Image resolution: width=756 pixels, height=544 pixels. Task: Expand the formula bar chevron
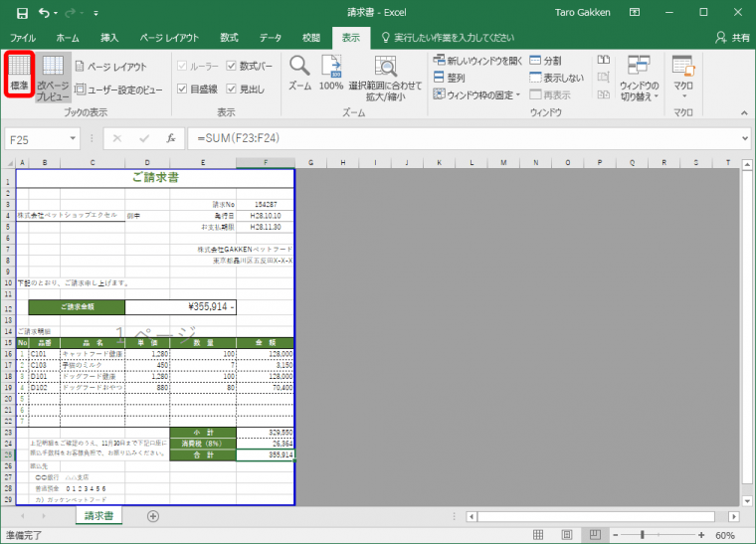tap(745, 139)
